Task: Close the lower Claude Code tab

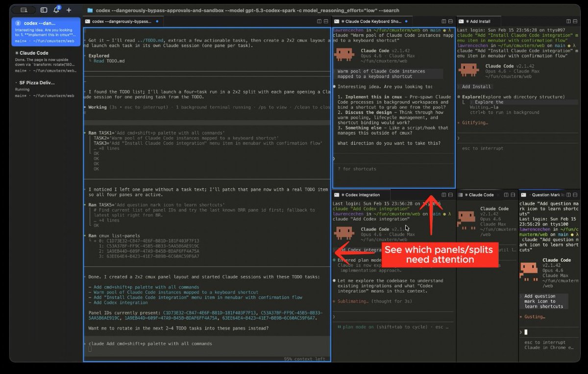Action: tap(497, 195)
